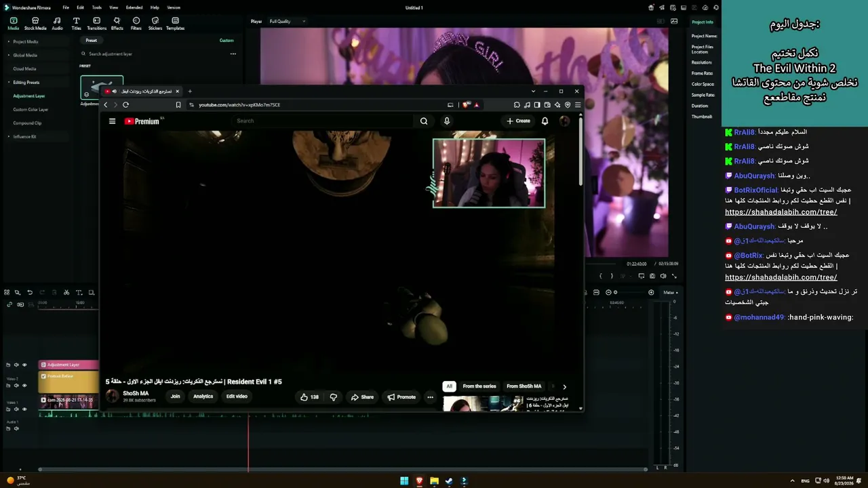The width and height of the screenshot is (868, 488).
Task: Dislike the Resident Evil video
Action: (x=333, y=397)
